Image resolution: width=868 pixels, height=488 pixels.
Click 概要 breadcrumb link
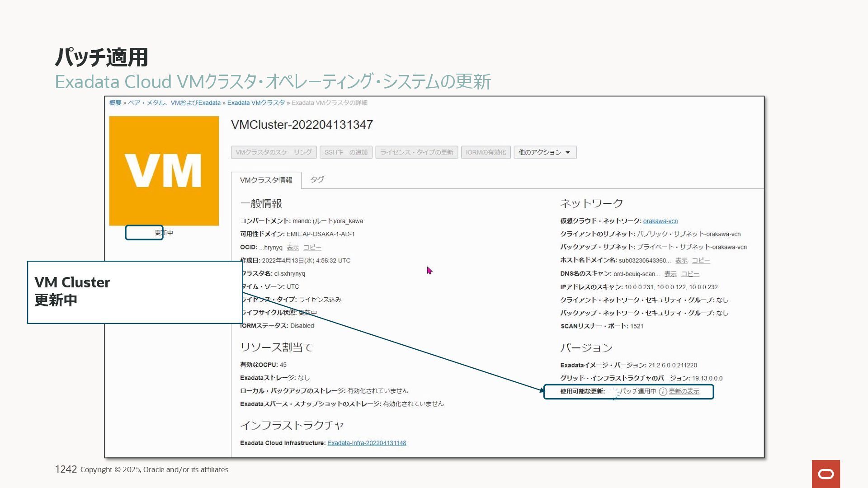pos(115,103)
